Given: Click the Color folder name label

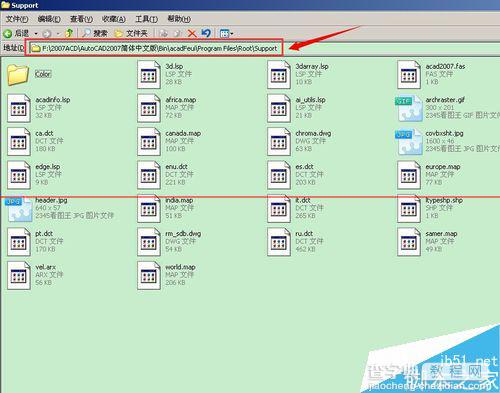Looking at the screenshot, I should click(43, 74).
